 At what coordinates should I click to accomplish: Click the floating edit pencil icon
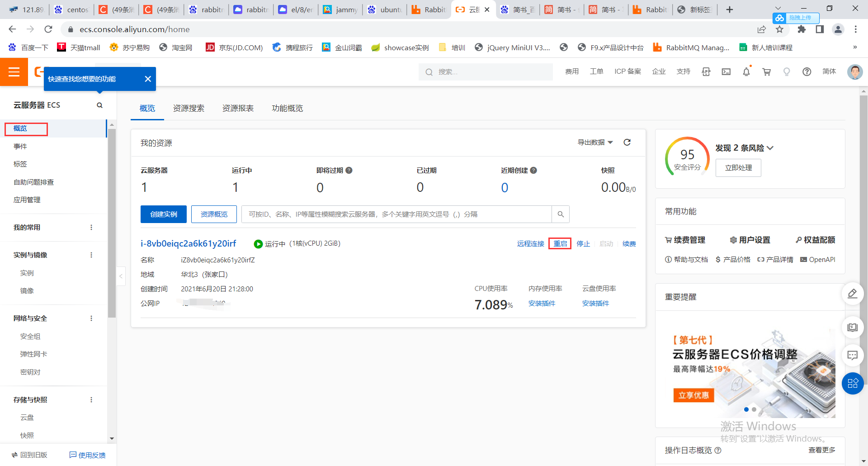pyautogui.click(x=853, y=294)
